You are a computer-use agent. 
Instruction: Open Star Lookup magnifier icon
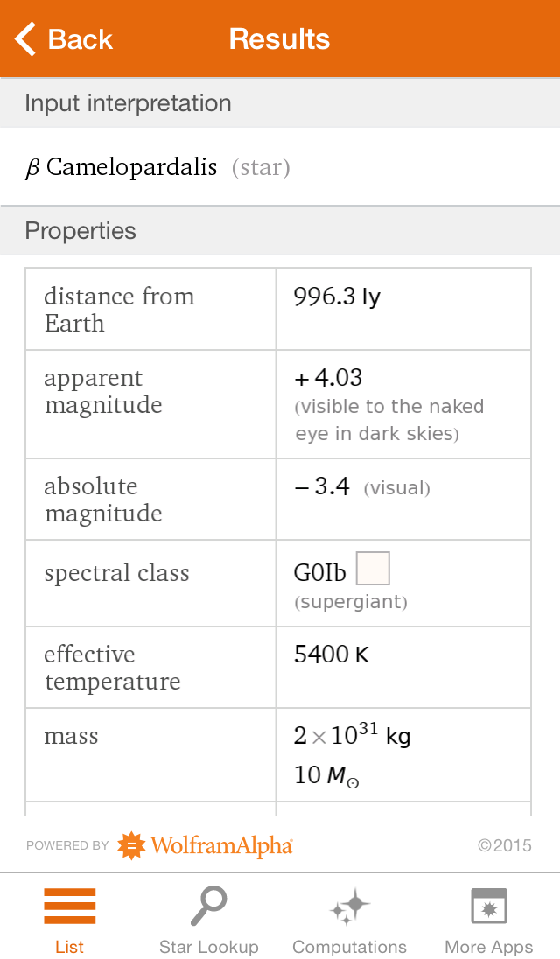point(208,906)
